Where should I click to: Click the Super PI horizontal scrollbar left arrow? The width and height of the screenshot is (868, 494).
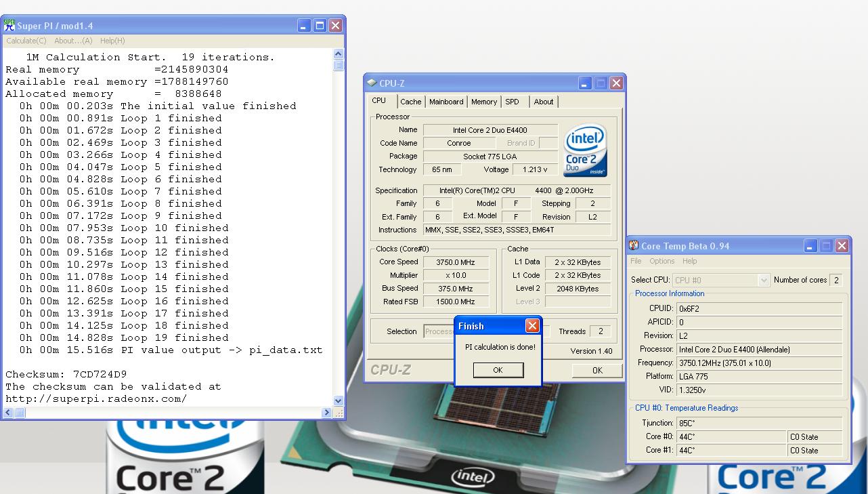pyautogui.click(x=7, y=413)
